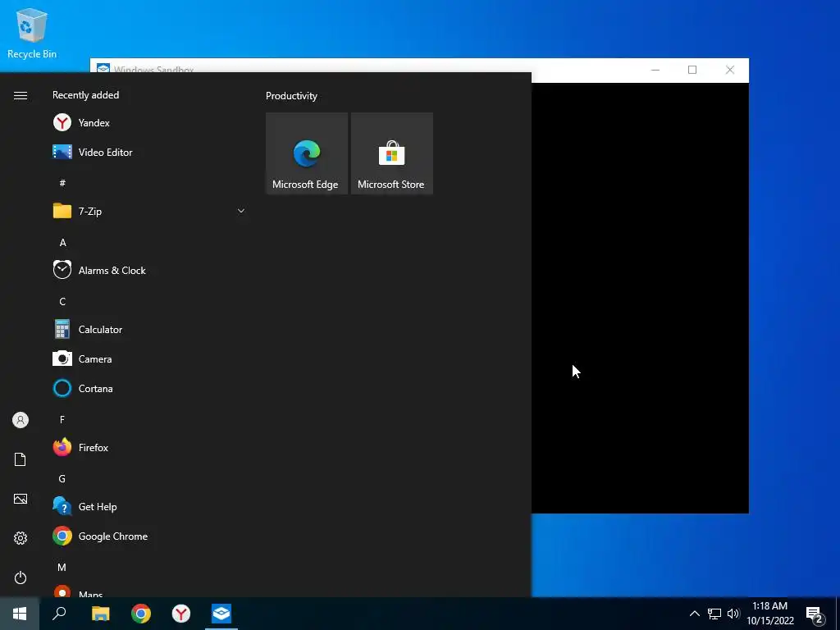Image resolution: width=840 pixels, height=630 pixels.
Task: Click the black Windows Sandbox display area
Action: click(x=640, y=298)
